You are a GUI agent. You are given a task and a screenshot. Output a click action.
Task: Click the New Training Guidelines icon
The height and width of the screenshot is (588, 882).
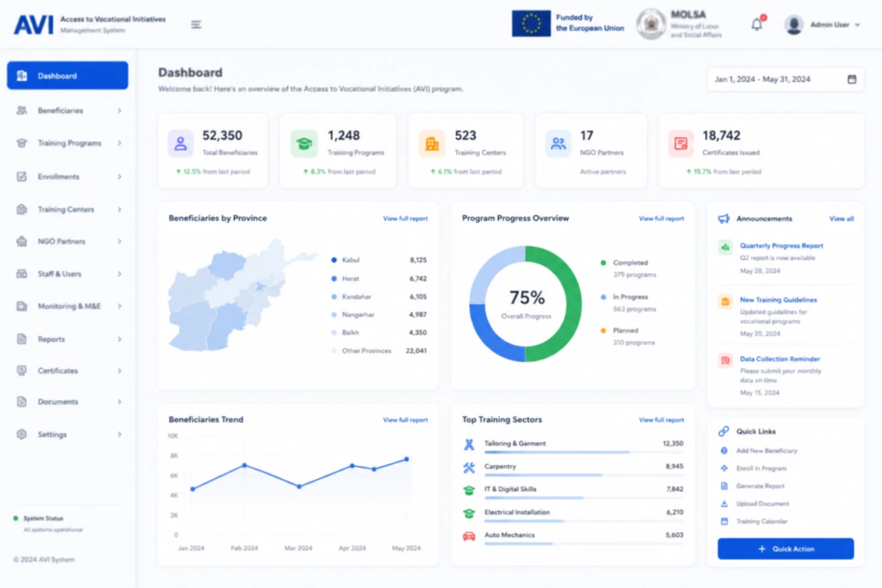tap(725, 301)
